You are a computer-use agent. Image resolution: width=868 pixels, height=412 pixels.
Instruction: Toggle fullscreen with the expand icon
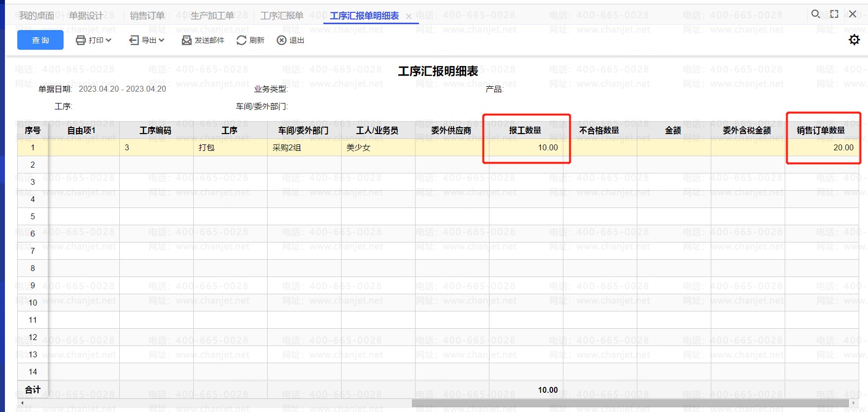[x=834, y=14]
